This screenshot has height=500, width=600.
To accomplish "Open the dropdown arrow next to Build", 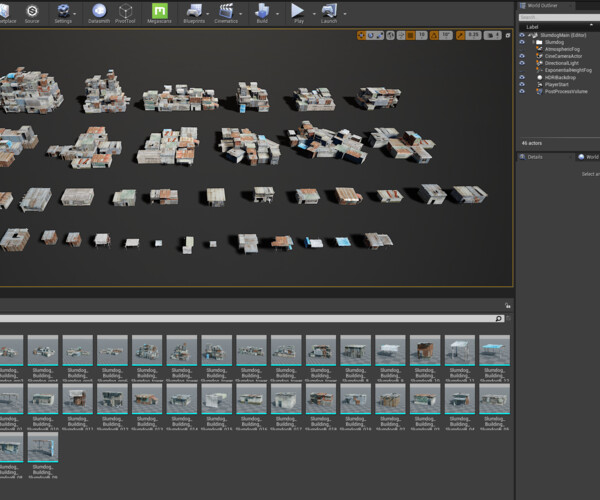I will point(277,14).
